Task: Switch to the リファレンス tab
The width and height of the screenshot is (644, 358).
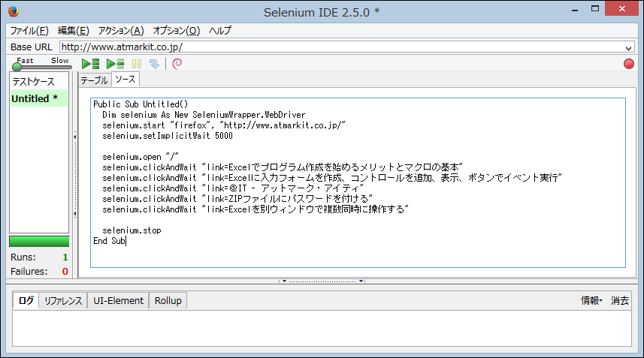Action: tap(63, 301)
